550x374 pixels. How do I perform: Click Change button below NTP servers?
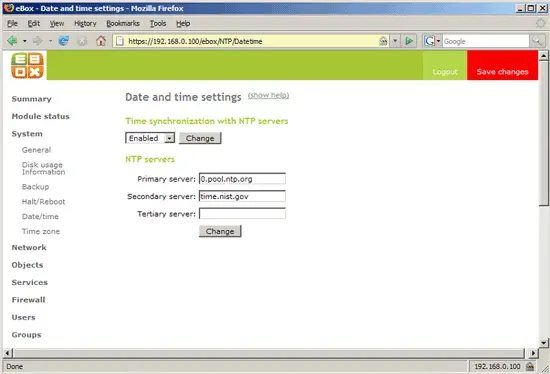pyautogui.click(x=220, y=232)
